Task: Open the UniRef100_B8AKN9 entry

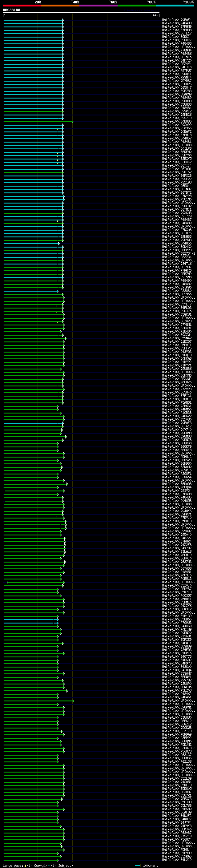Action: click(x=177, y=94)
